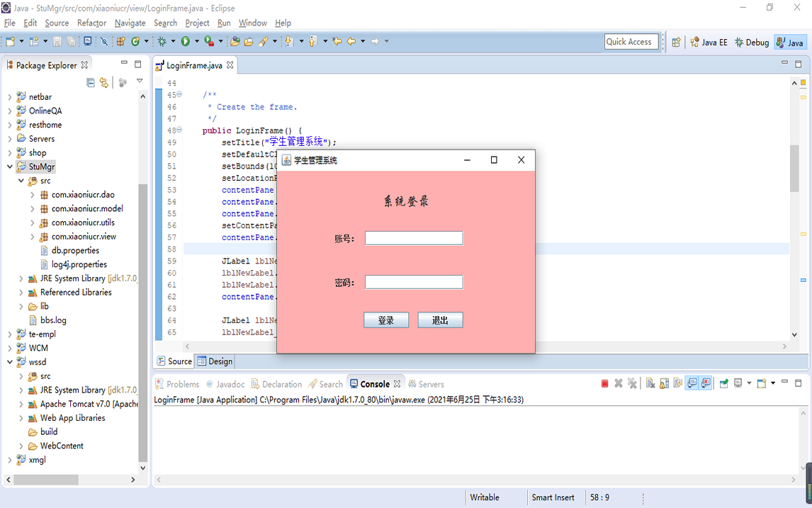Screen dimensions: 812x508
Task: Select the Java perspective button
Action: (x=790, y=43)
